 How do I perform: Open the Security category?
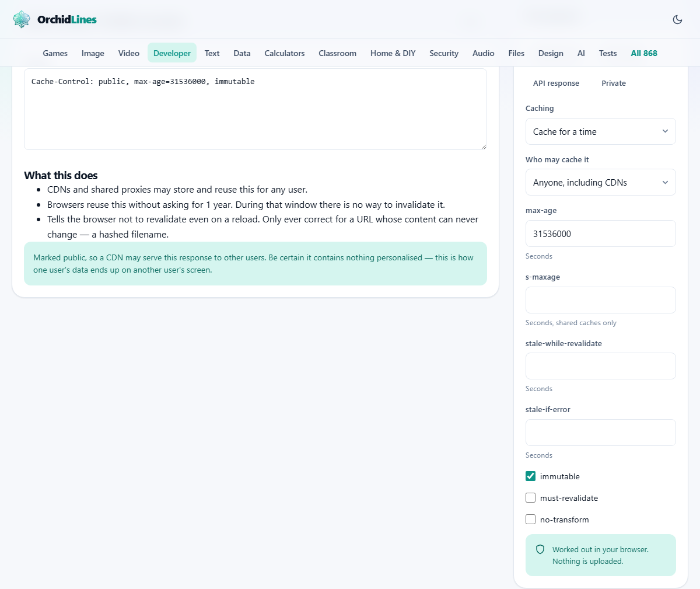coord(444,53)
